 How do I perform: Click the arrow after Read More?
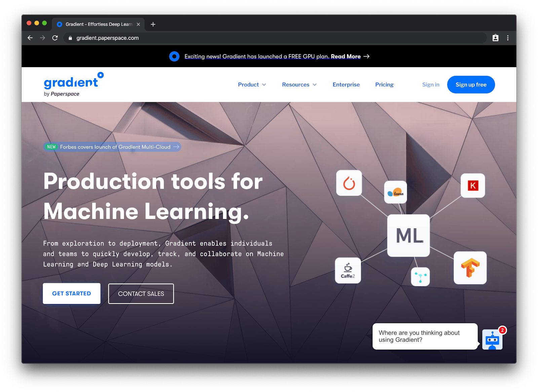(x=367, y=56)
